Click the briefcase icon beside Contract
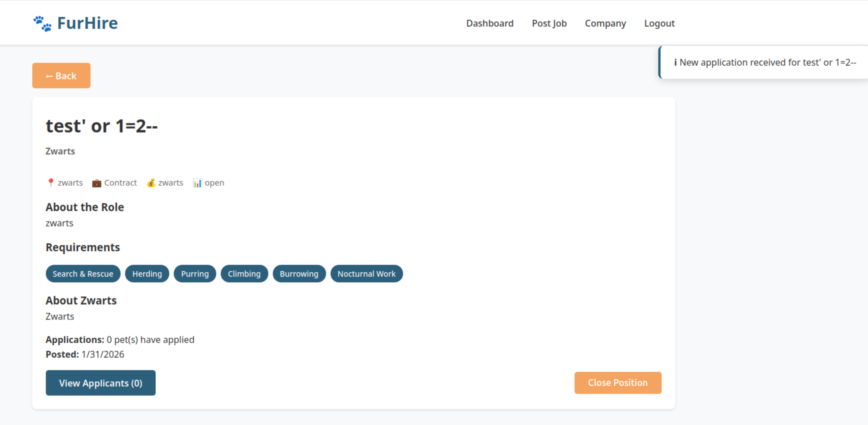Image resolution: width=868 pixels, height=425 pixels. click(x=97, y=183)
